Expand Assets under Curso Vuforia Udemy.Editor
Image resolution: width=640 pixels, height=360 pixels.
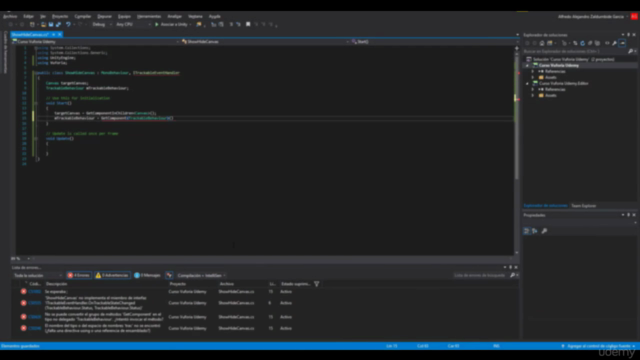pos(533,95)
